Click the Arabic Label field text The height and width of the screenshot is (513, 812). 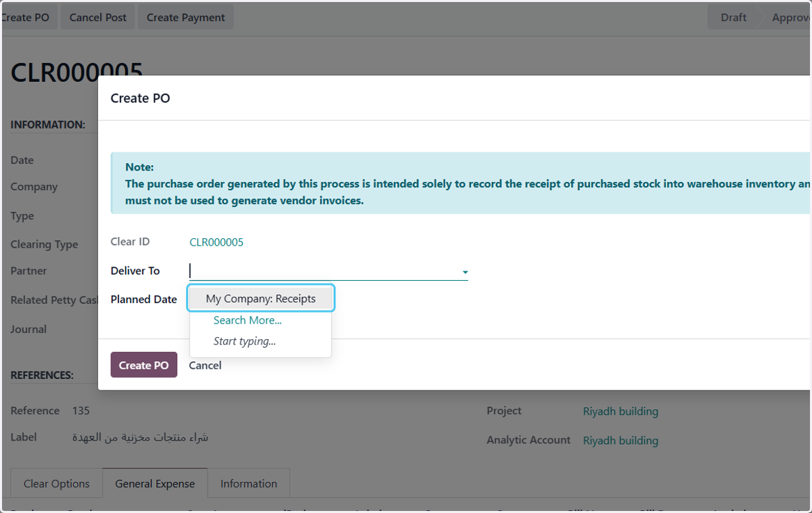pos(140,437)
